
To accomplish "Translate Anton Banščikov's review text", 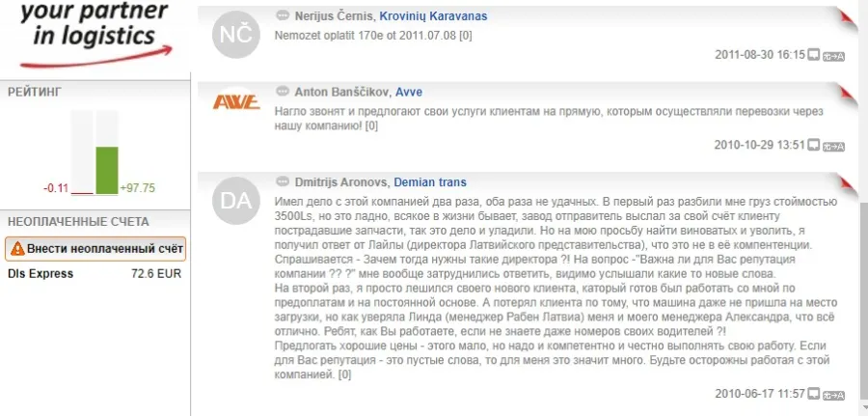I will point(833,146).
